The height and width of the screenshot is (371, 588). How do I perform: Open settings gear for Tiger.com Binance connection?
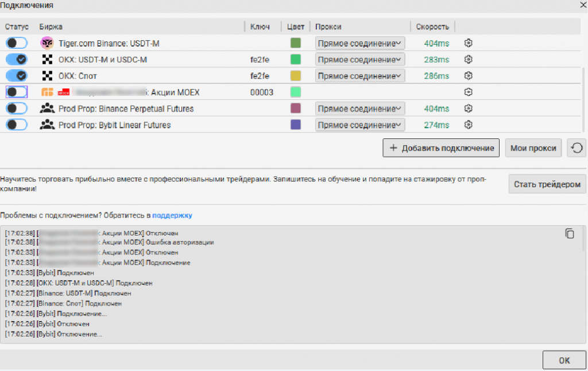[469, 43]
